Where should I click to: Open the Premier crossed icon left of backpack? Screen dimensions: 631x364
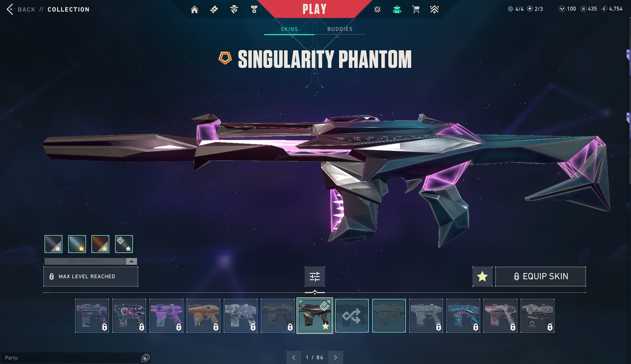tap(378, 9)
